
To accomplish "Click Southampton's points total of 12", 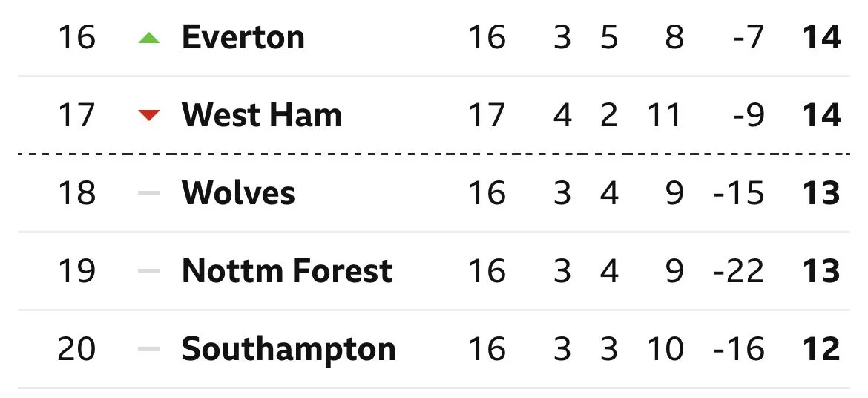I will [822, 349].
